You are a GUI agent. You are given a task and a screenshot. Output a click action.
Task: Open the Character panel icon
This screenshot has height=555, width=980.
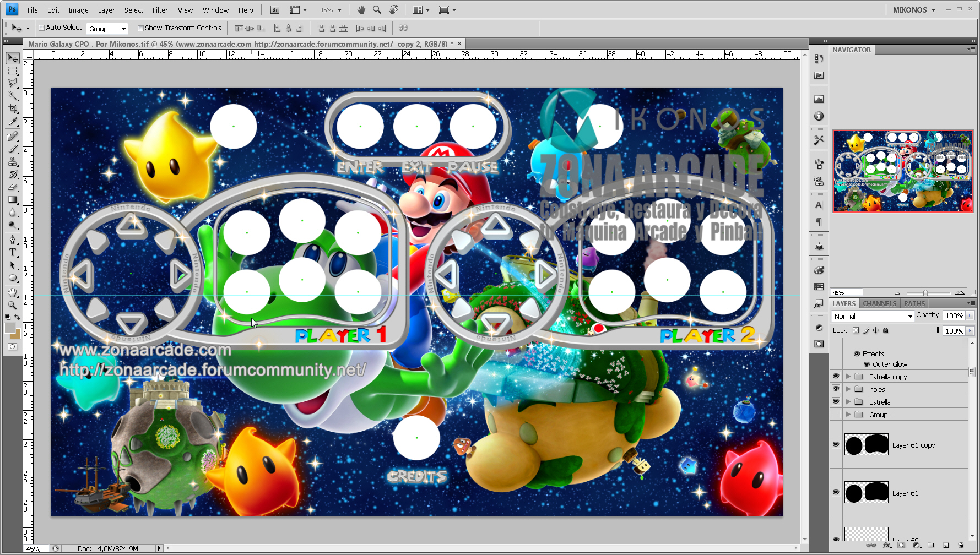tap(819, 205)
